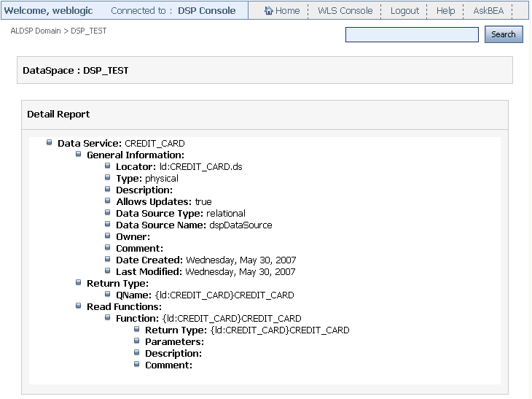Click the bullet icon beside Last Modified
This screenshot has width=532, height=399.
(x=108, y=271)
